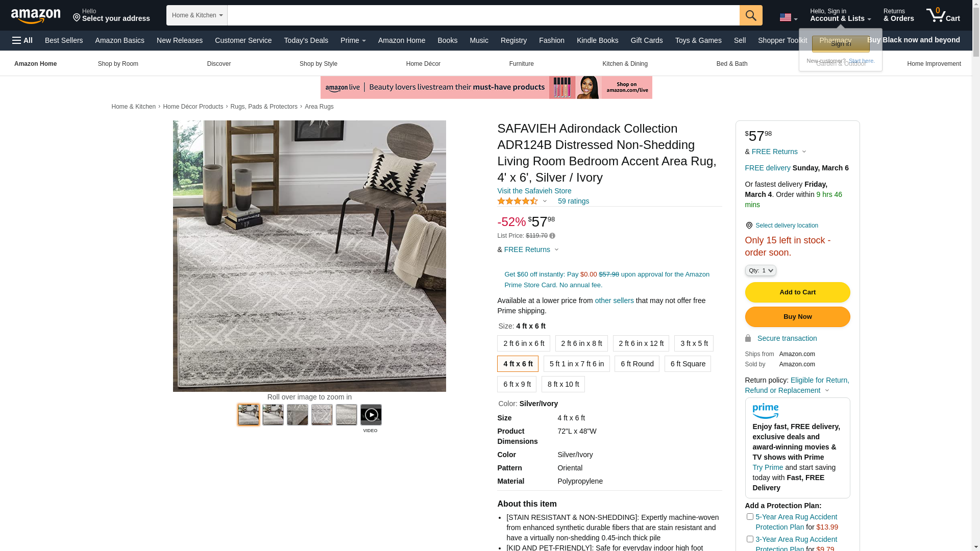Expand the FREE Returns chevron under price
Screen dimensions: 980x551
[556, 250]
